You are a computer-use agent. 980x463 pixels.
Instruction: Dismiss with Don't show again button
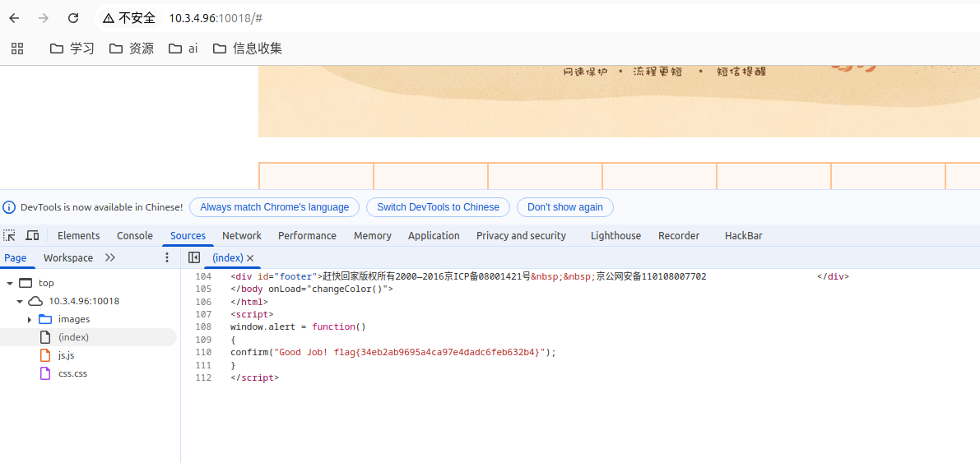[564, 207]
